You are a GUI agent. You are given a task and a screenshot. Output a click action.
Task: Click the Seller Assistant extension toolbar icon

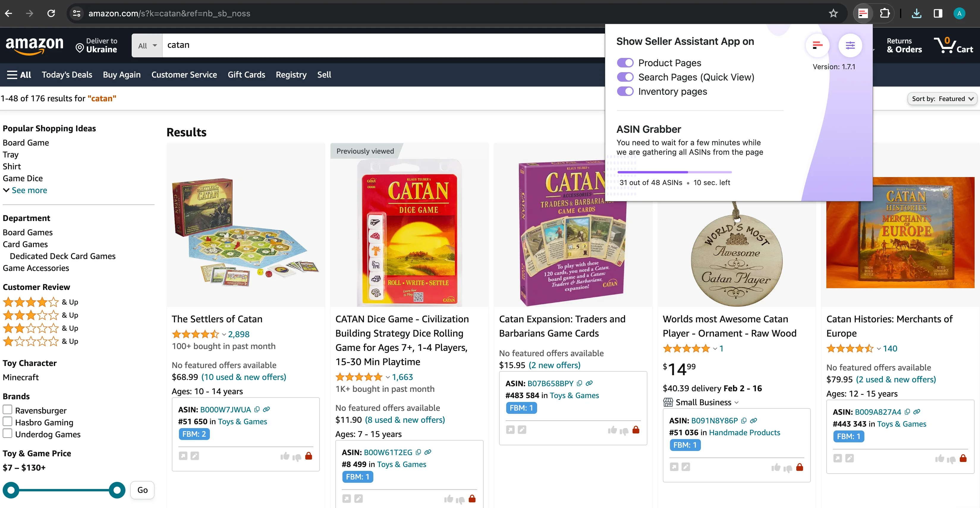pos(863,14)
